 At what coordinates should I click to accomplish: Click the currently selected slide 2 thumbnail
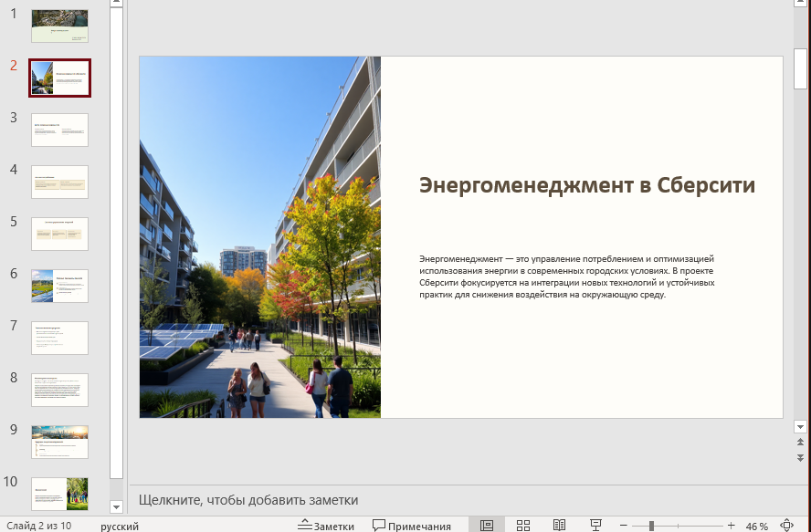coord(59,78)
